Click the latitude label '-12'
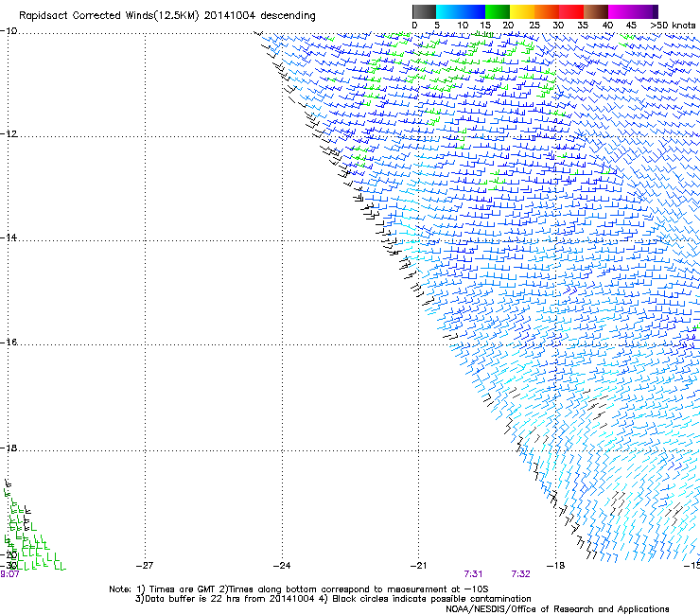This screenshot has height=615, width=700. [x=9, y=134]
